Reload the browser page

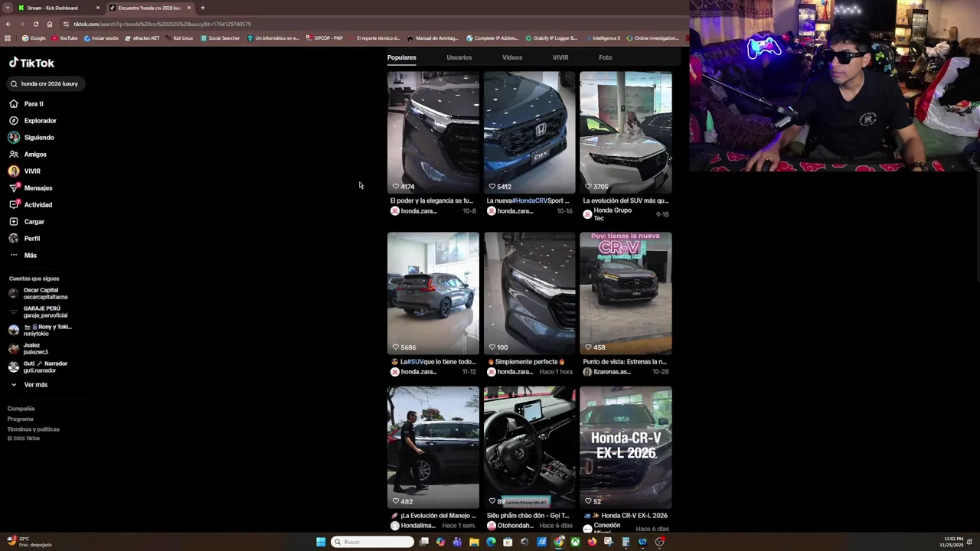pyautogui.click(x=35, y=24)
